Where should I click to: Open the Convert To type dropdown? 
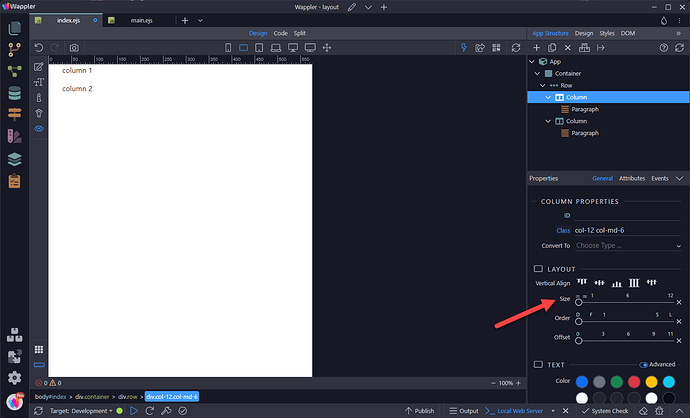(x=628, y=246)
